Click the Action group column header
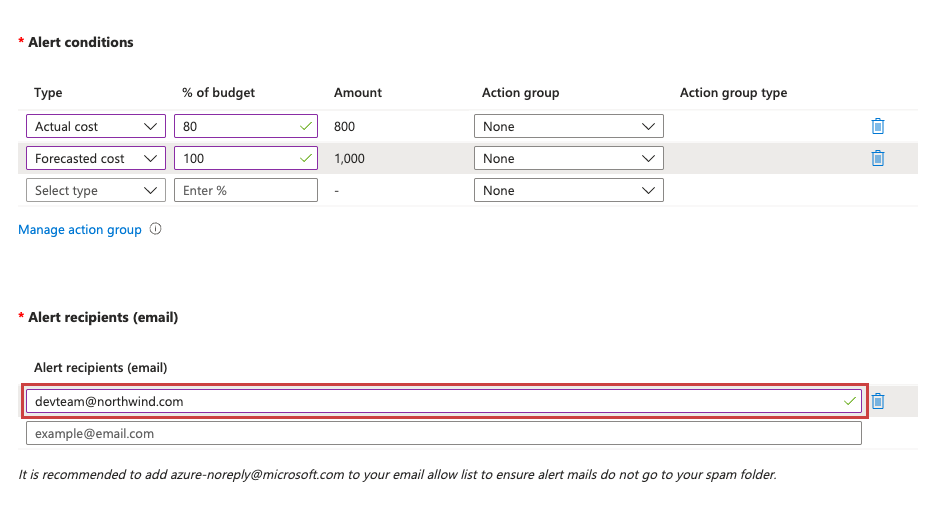Viewport: 936px width, 518px height. coord(521,92)
